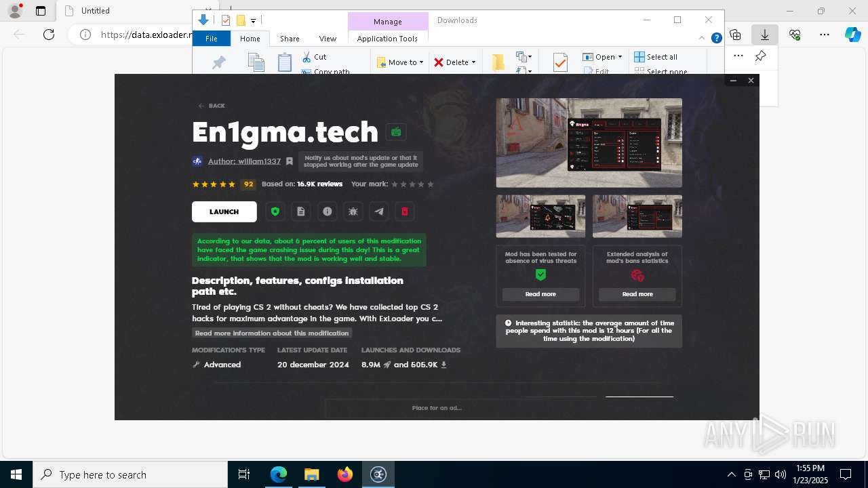The width and height of the screenshot is (868, 488).
Task: Click Select all in the Explorer ribbon
Action: click(x=656, y=57)
